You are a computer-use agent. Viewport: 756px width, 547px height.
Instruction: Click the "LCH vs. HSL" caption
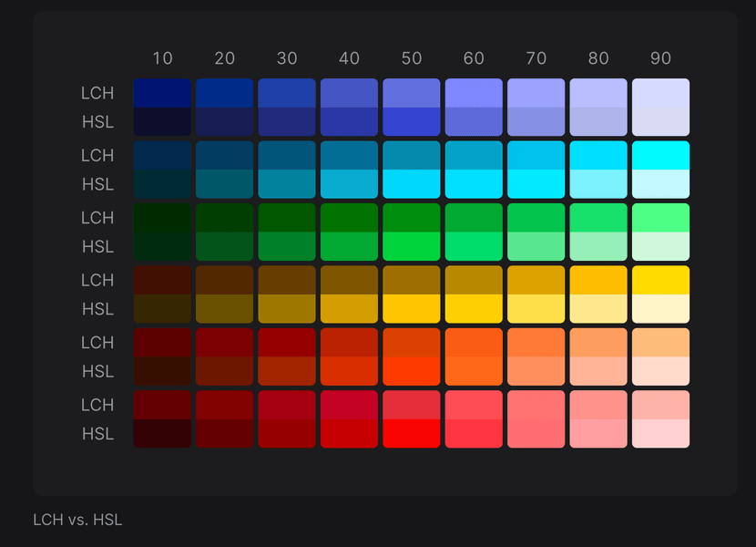(77, 520)
